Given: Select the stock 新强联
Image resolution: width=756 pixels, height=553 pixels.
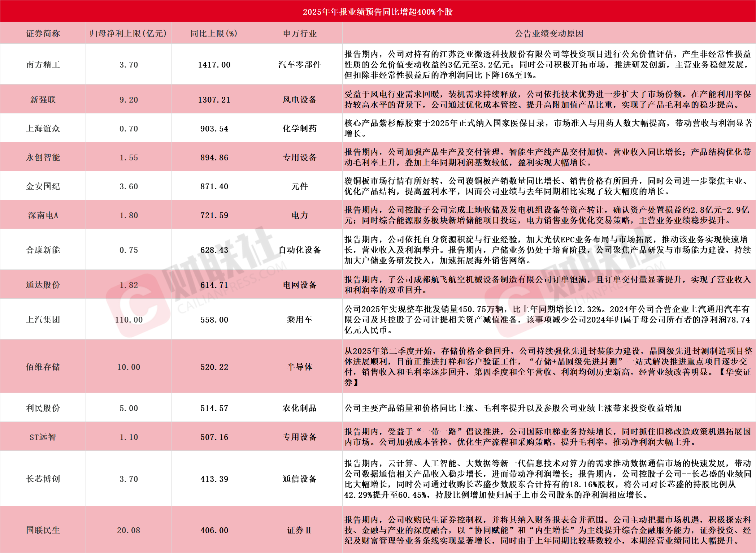Looking at the screenshot, I should point(42,99).
